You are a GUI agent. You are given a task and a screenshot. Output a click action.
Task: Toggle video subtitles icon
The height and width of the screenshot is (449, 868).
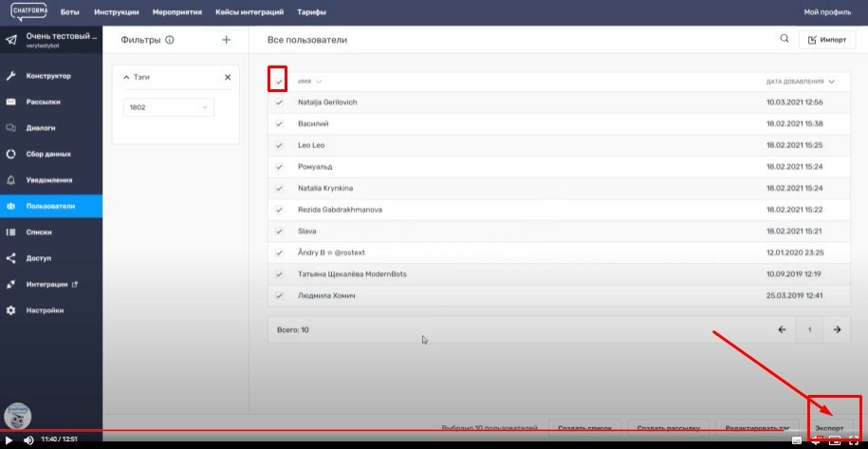[797, 440]
